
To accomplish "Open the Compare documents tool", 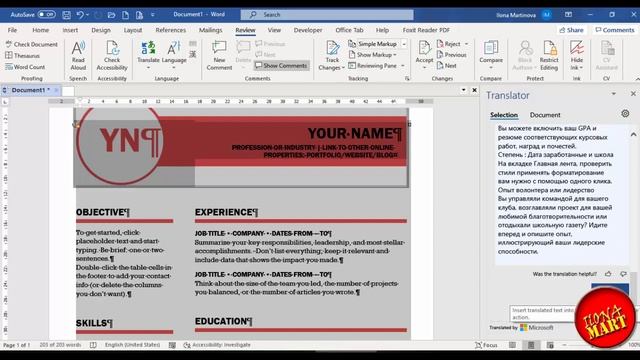I will (491, 55).
